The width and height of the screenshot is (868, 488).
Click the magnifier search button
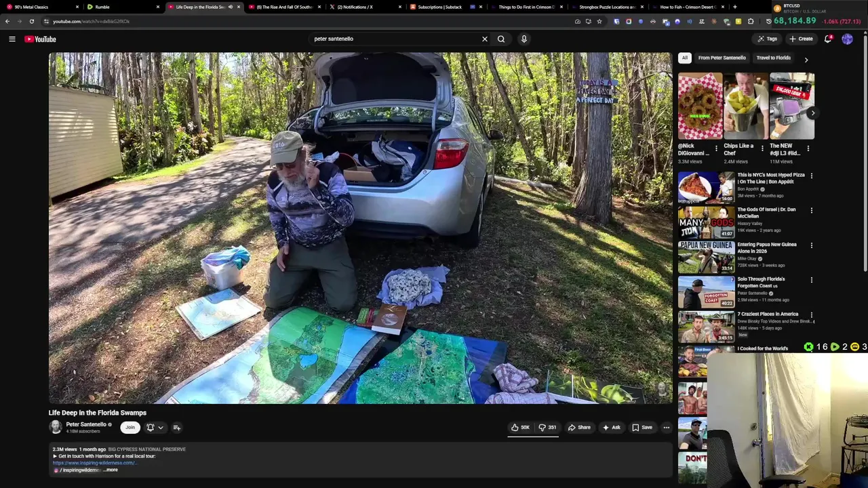[501, 39]
